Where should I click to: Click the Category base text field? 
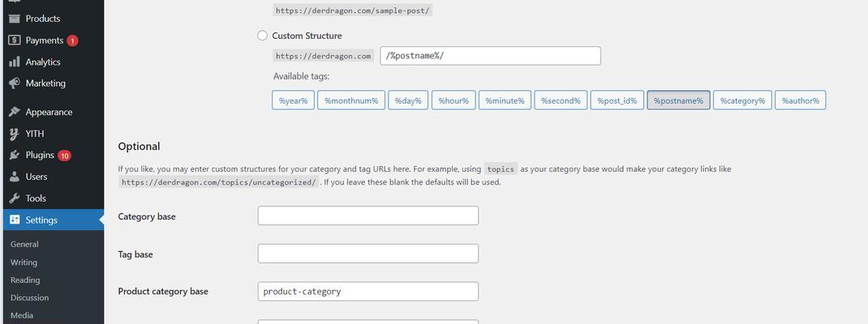(368, 215)
